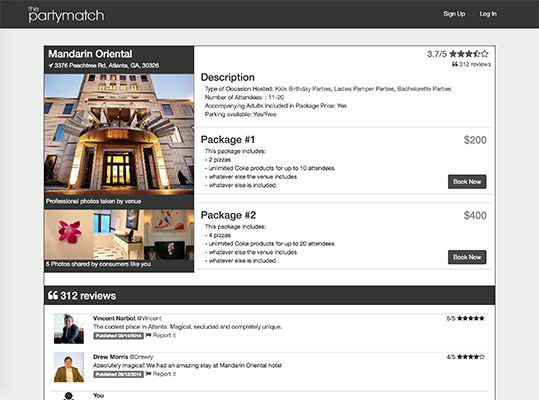The image size is (539, 400).
Task: Book Package #2 with Book Now
Action: pos(467,257)
